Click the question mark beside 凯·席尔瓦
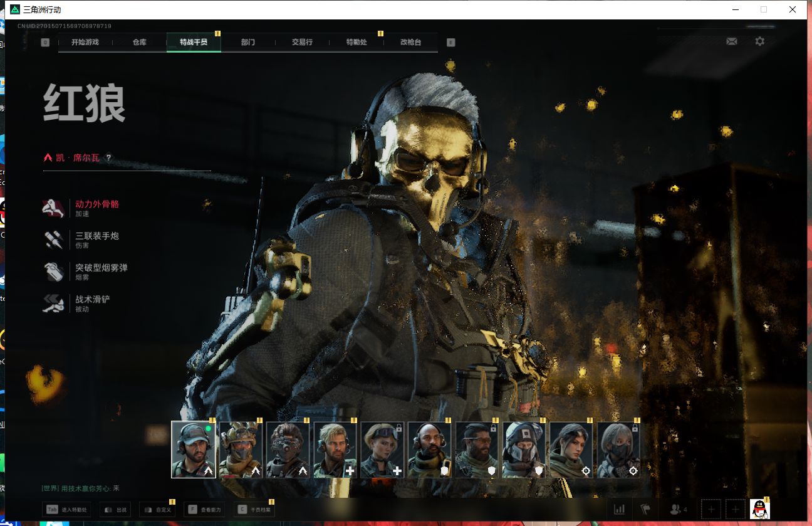The image size is (812, 526). (108, 158)
